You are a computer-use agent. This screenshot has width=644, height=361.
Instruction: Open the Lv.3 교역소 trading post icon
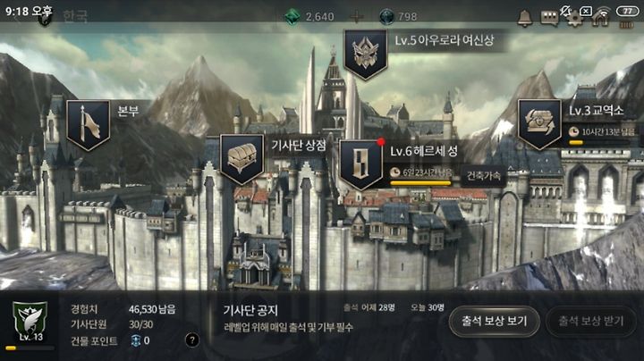click(x=539, y=124)
